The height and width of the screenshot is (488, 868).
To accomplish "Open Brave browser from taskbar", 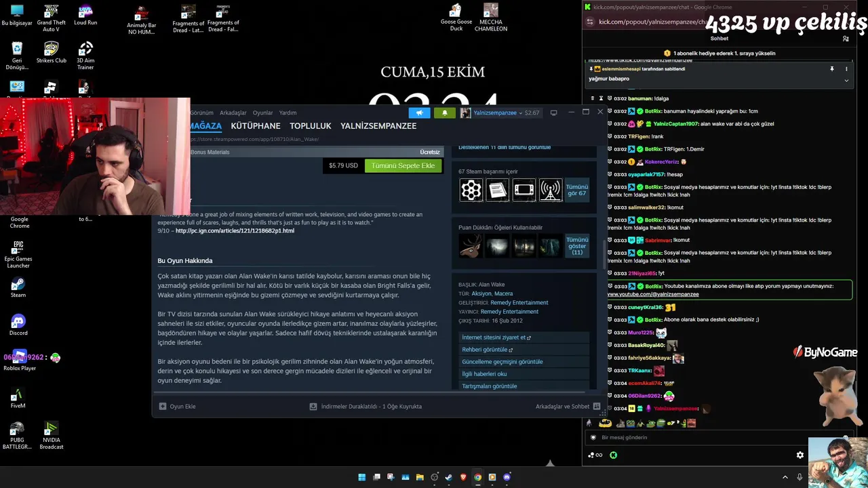I will click(464, 477).
